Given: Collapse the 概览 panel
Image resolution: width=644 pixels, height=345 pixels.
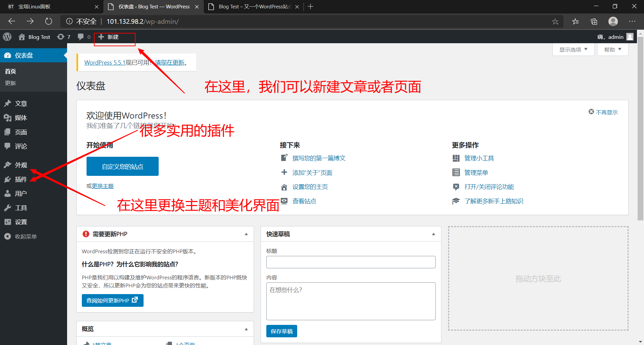Looking at the screenshot, I should pyautogui.click(x=246, y=329).
